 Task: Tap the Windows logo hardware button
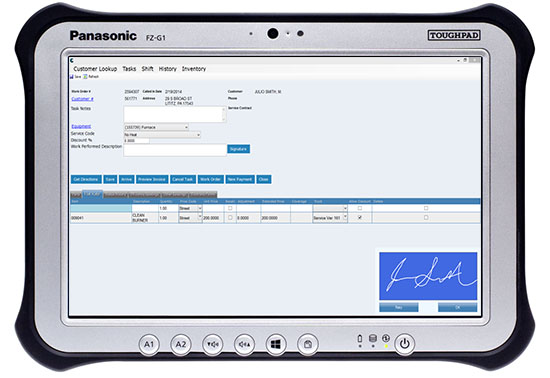[276, 344]
